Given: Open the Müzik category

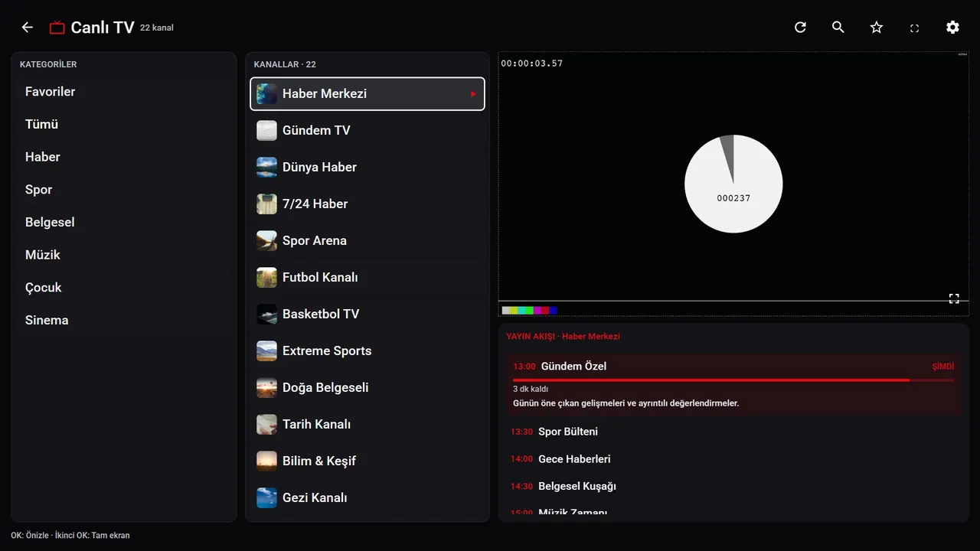Looking at the screenshot, I should (124, 255).
